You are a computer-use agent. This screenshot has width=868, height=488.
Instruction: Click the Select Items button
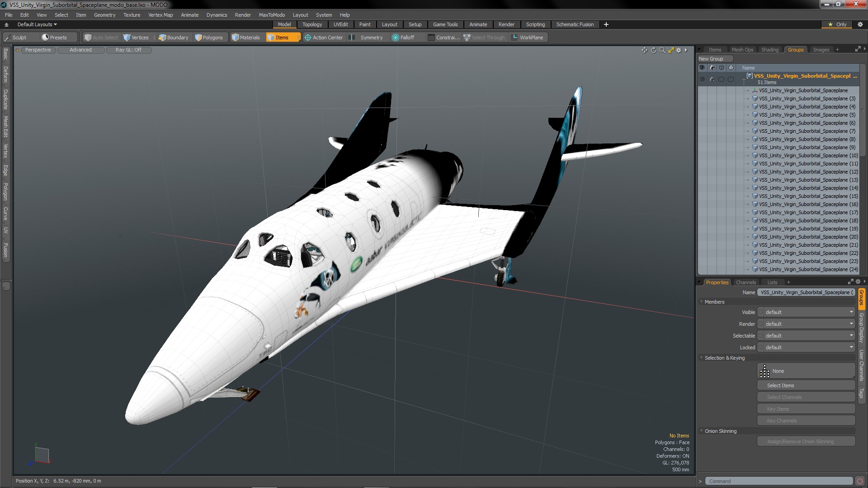pos(806,385)
